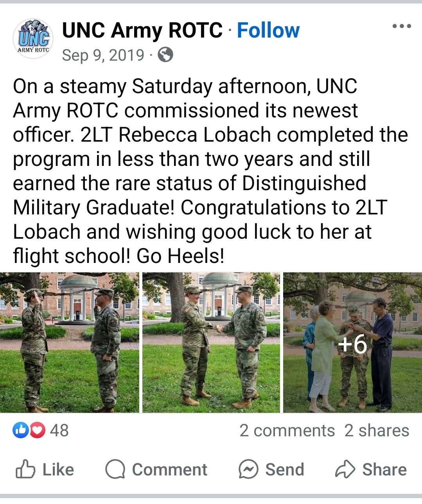The height and width of the screenshot is (504, 422).
Task: Tap the Send messenger icon
Action: pos(248,469)
